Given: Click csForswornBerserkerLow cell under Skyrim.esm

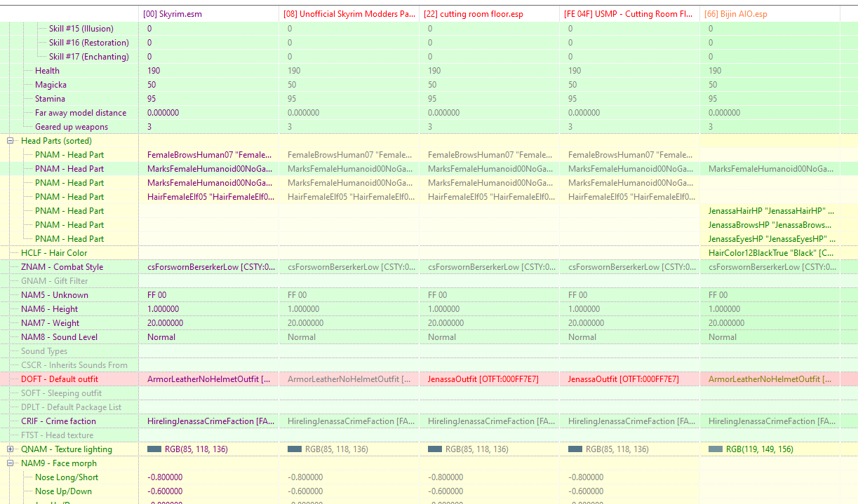Looking at the screenshot, I should (209, 267).
